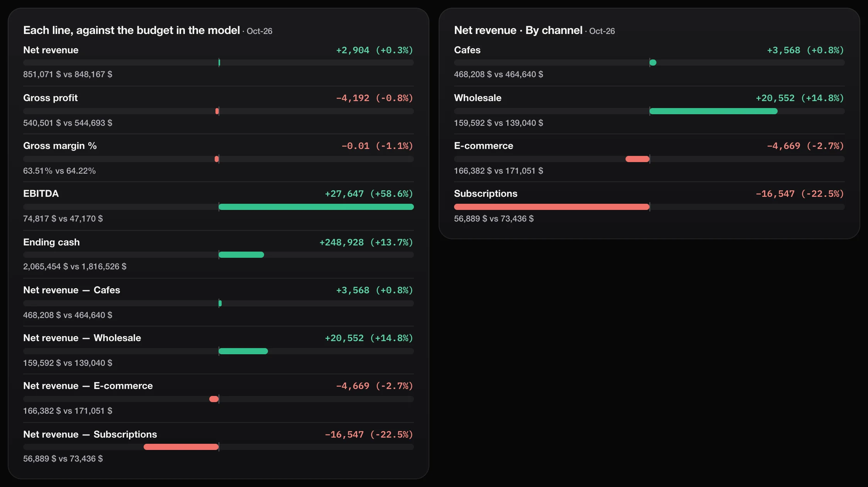The width and height of the screenshot is (868, 487).
Task: Select 'Cafes' label in By channel panel
Action: [x=467, y=50]
